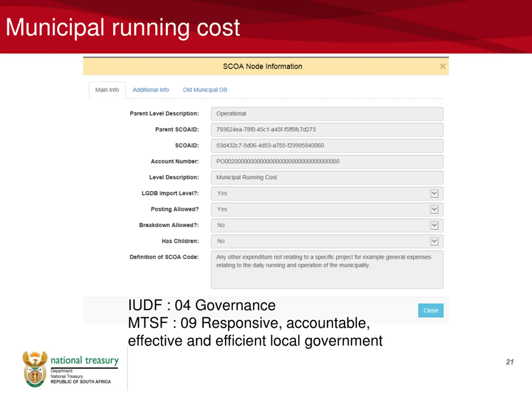Click the 'Parent SCOAID:' label
532x399 pixels.
click(x=177, y=130)
